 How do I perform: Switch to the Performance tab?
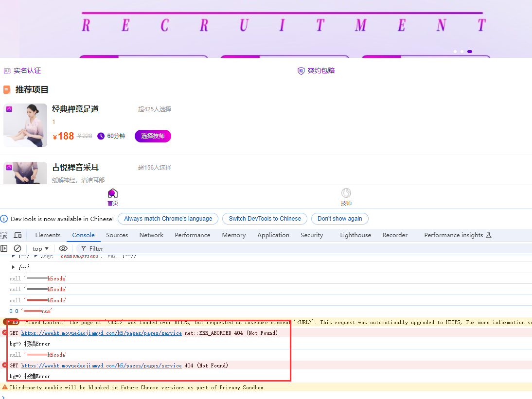point(193,235)
